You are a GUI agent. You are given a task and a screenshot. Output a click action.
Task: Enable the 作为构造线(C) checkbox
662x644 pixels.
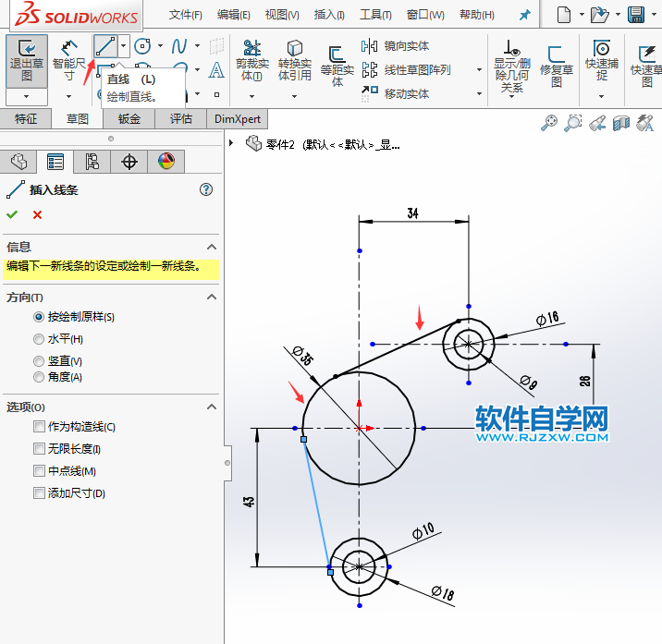click(39, 427)
